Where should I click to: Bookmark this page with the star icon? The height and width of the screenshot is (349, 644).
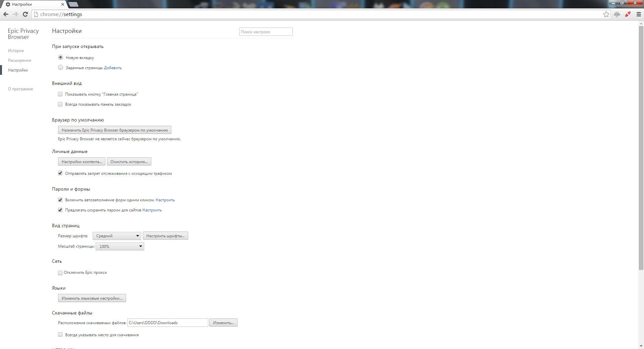click(606, 14)
